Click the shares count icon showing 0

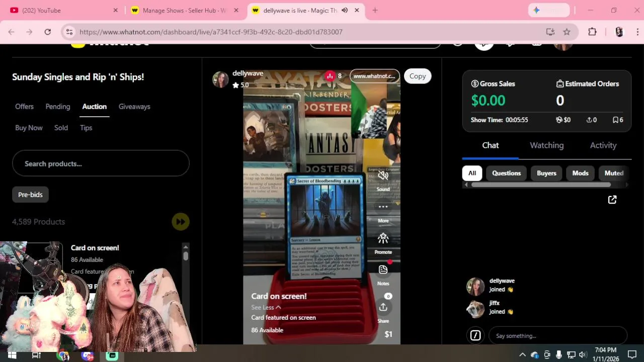pyautogui.click(x=589, y=120)
